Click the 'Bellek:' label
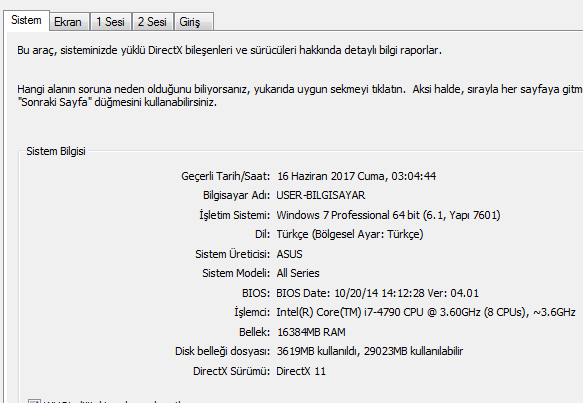This screenshot has height=403, width=583. (255, 332)
